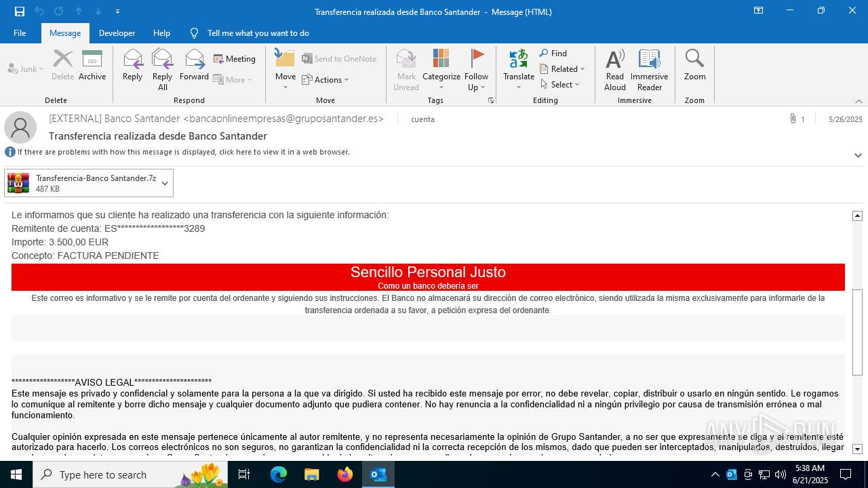Open the attachment dropdown arrow

(166, 183)
